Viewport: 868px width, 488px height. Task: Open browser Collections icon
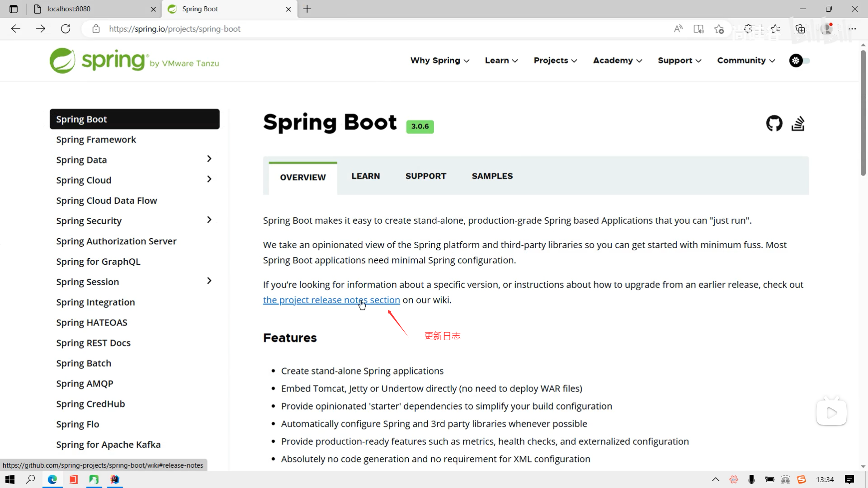click(800, 29)
